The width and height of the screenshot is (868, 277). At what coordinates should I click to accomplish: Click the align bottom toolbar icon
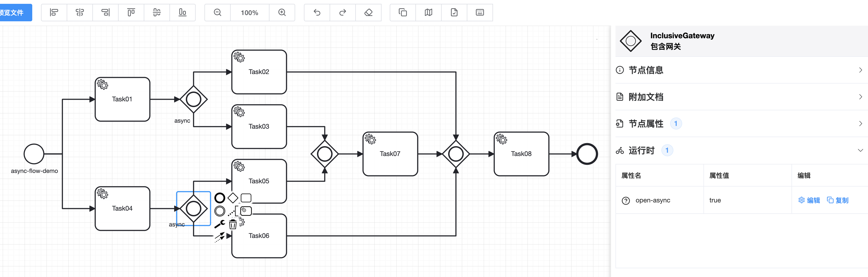point(182,13)
